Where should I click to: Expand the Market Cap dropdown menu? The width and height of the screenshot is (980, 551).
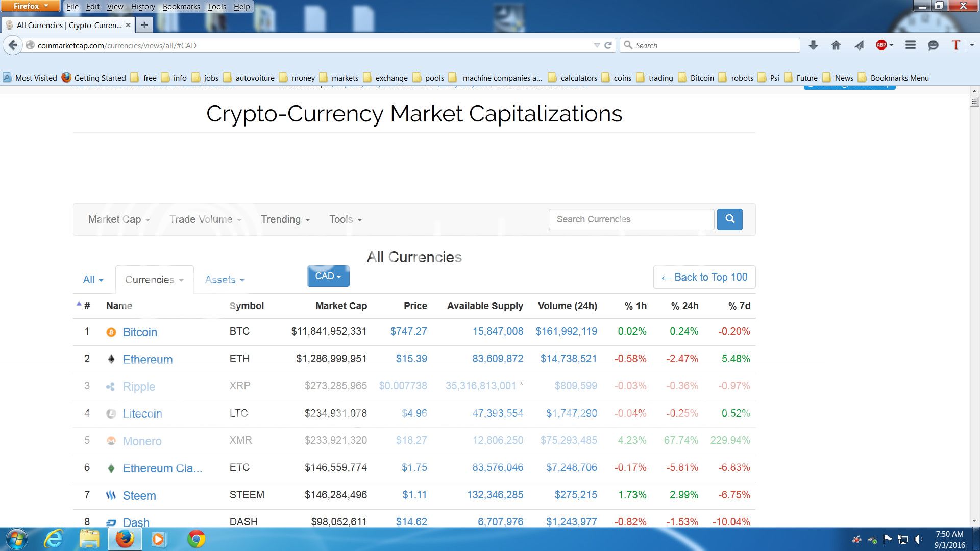coord(119,219)
